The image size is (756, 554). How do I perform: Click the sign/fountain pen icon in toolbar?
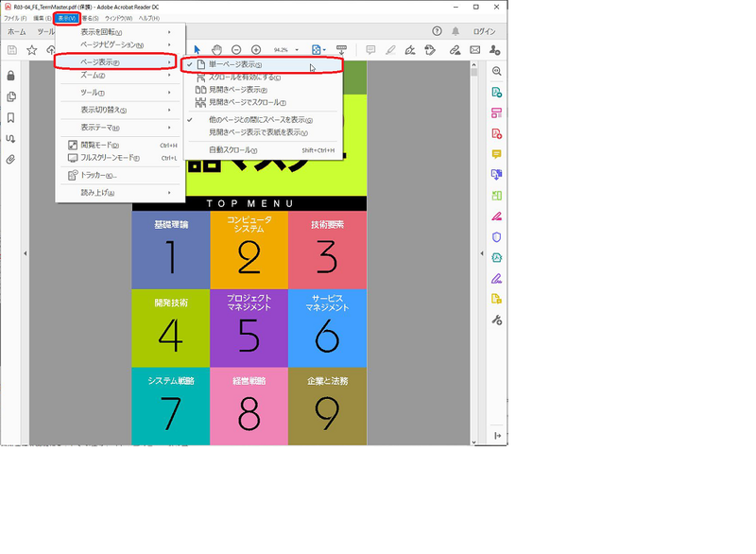410,50
